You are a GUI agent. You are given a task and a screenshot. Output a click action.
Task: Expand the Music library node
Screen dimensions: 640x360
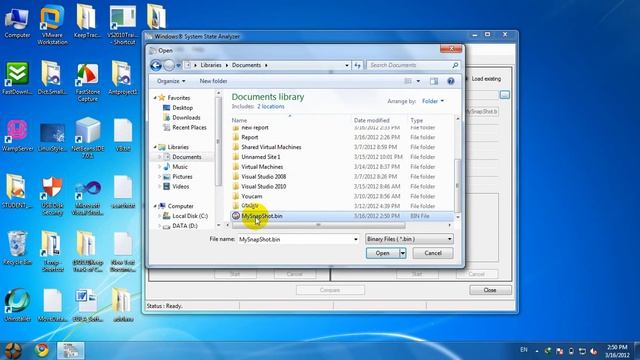pos(160,167)
